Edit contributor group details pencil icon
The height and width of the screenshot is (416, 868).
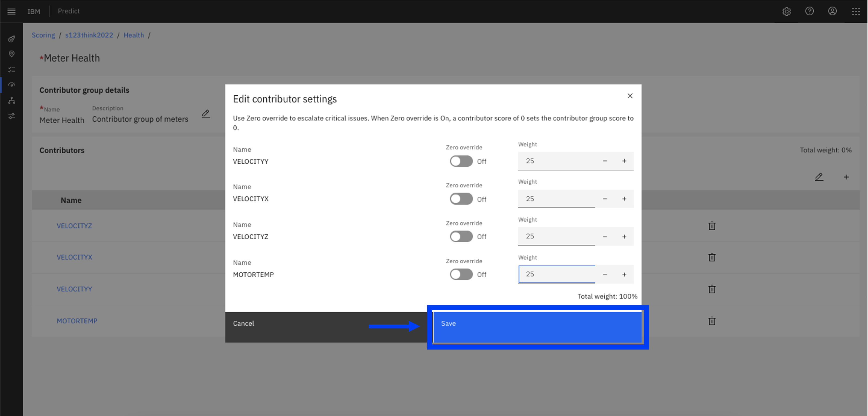(206, 114)
